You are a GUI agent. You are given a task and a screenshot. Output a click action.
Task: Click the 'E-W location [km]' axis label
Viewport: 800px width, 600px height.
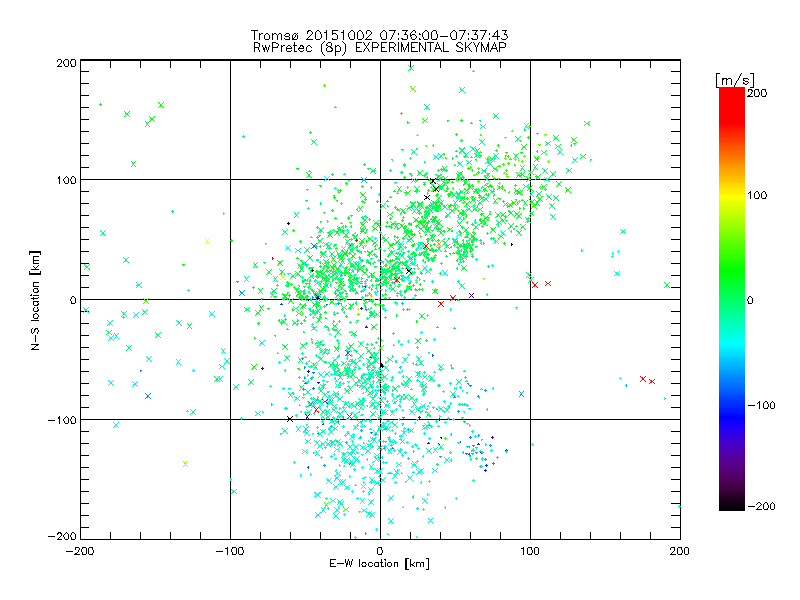tap(379, 563)
